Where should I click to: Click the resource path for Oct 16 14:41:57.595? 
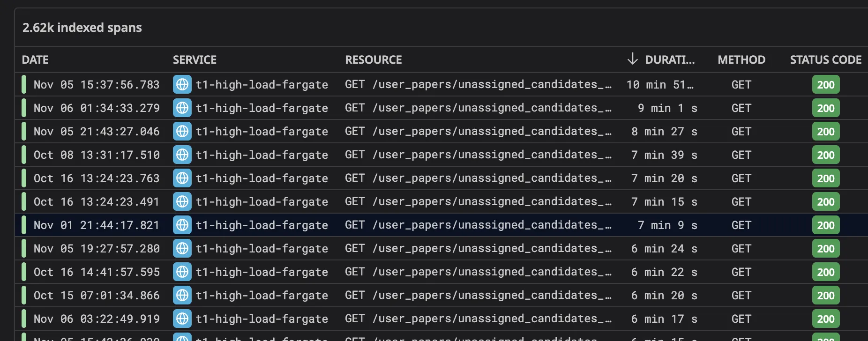click(x=478, y=272)
